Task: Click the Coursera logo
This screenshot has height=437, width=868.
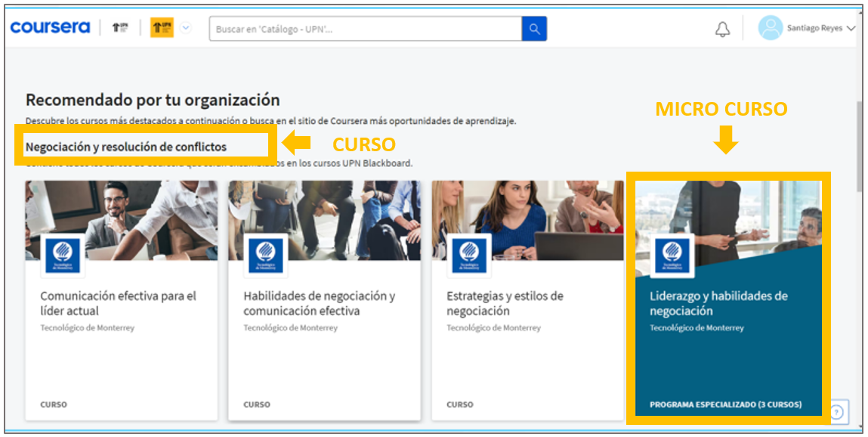Action: tap(50, 28)
